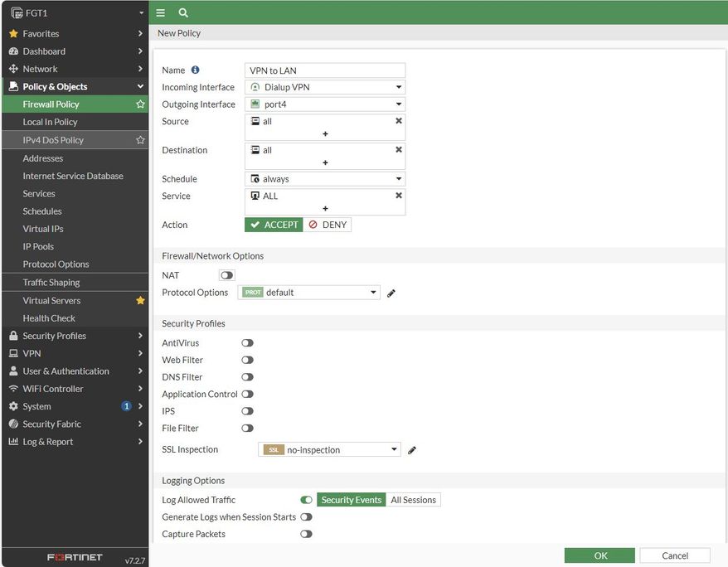The width and height of the screenshot is (728, 567).
Task: Remove 'all' from Source field
Action: (398, 121)
